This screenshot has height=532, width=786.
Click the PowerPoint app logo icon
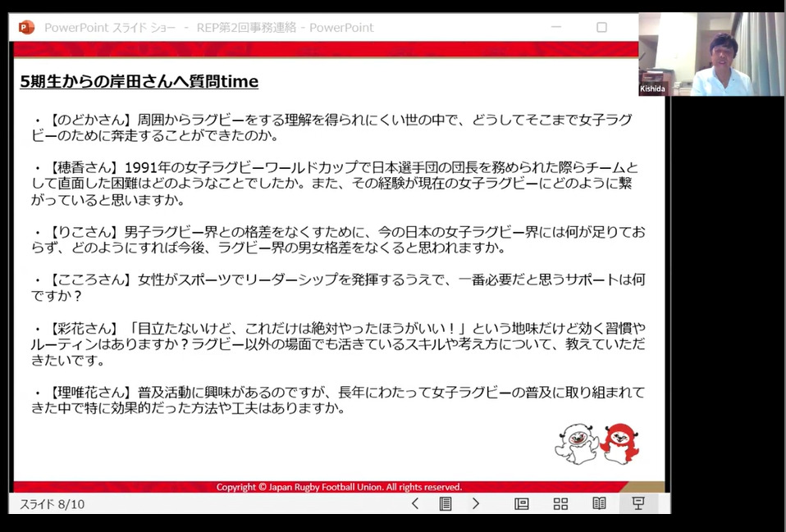26,27
